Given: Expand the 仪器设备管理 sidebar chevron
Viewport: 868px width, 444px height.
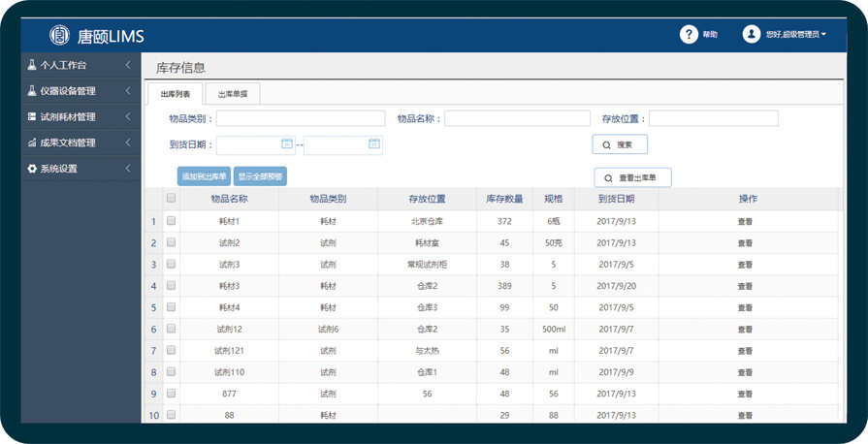Looking at the screenshot, I should pyautogui.click(x=128, y=91).
